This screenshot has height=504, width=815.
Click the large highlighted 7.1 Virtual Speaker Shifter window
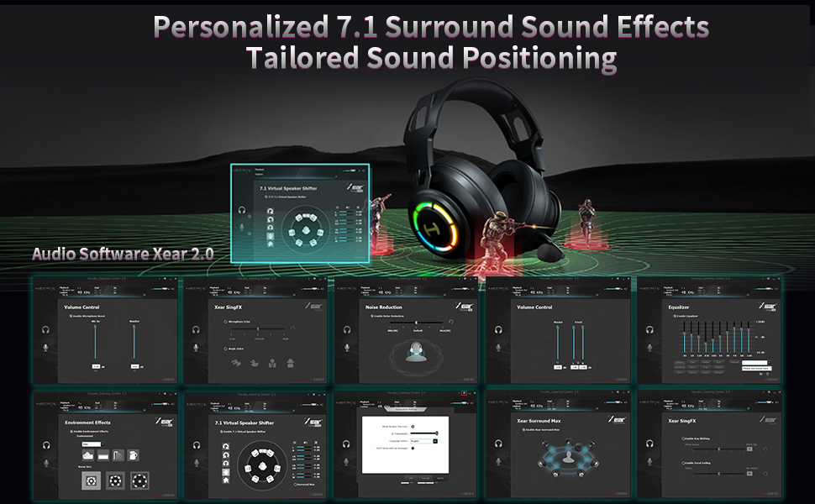(x=301, y=213)
